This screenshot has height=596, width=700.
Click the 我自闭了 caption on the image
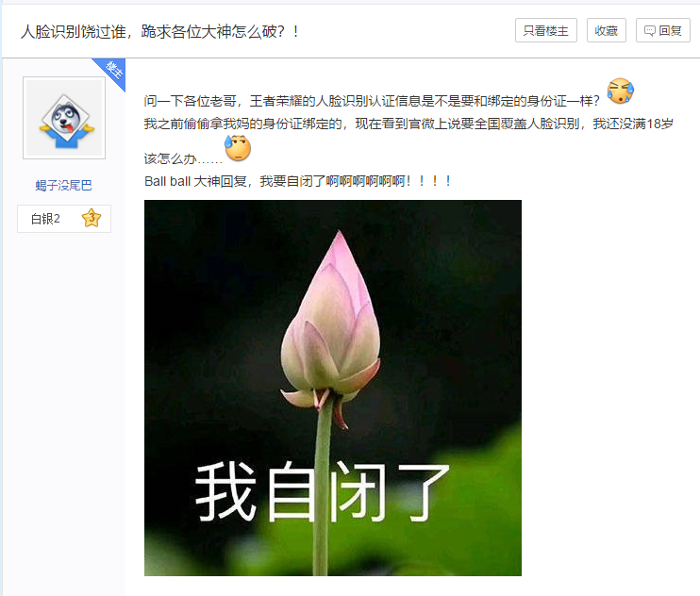322,491
